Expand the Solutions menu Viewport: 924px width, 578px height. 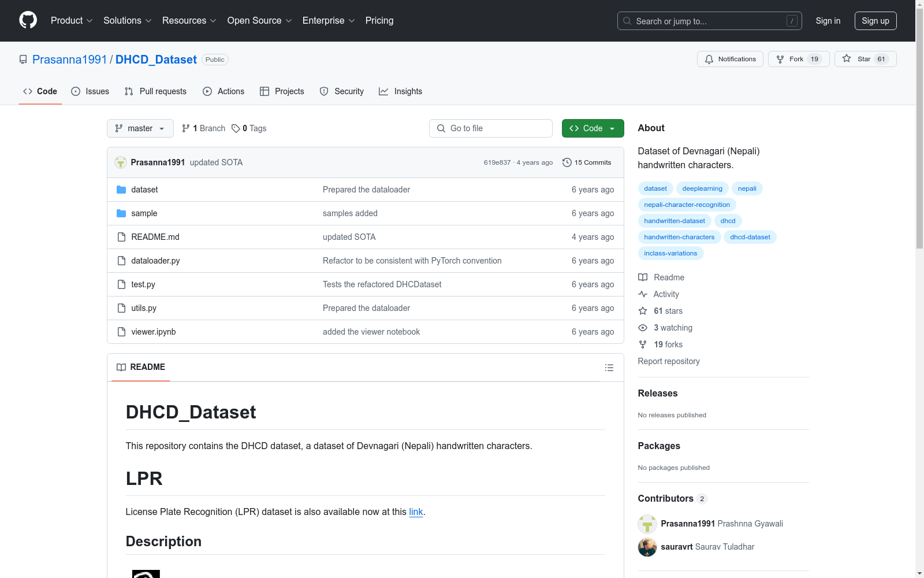(x=128, y=21)
